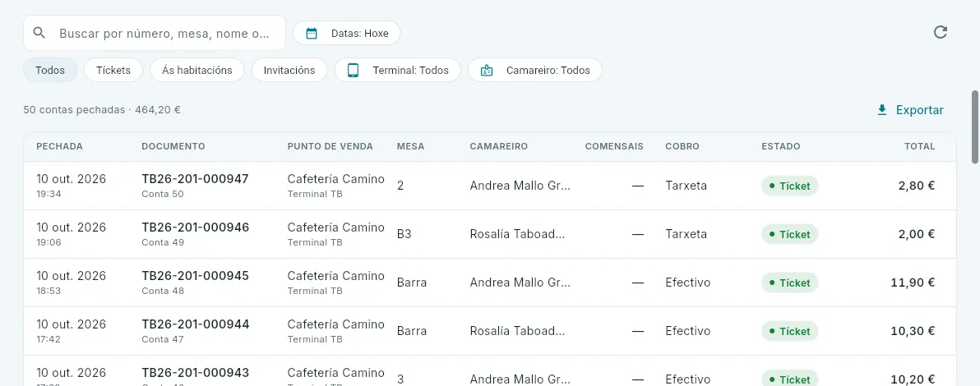Sort by the TOTAL column header
980x386 pixels.
pos(919,146)
